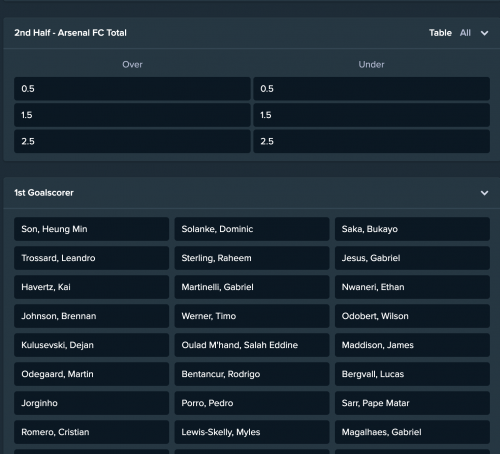This screenshot has width=500, height=454.
Task: Choose Lewis-Skelly, Myles as first goalscorer
Action: (252, 432)
